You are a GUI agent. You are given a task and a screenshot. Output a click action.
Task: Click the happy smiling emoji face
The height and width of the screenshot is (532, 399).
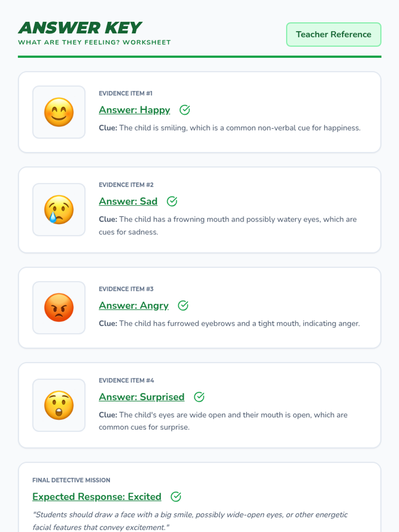tap(59, 112)
